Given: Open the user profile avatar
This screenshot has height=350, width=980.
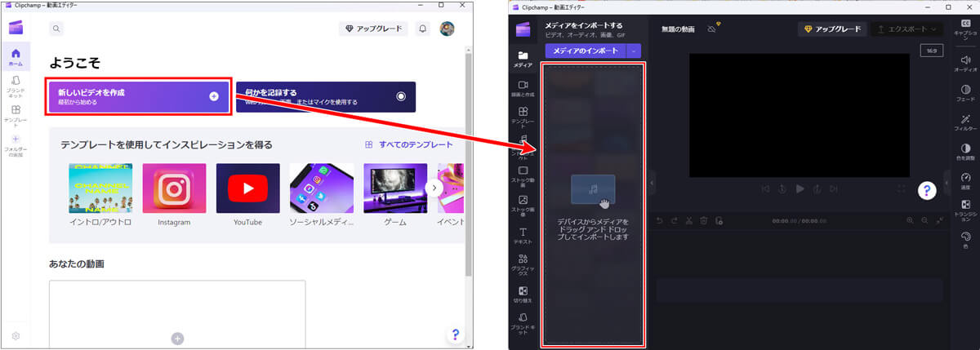Looking at the screenshot, I should click(x=447, y=29).
